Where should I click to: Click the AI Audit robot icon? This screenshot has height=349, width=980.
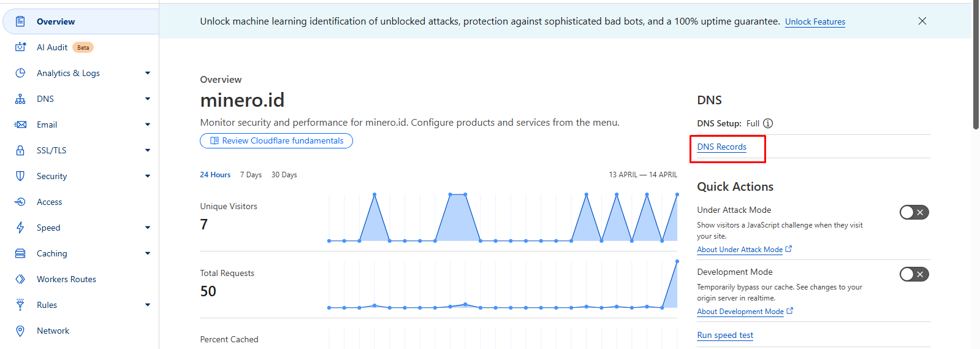pyautogui.click(x=20, y=47)
